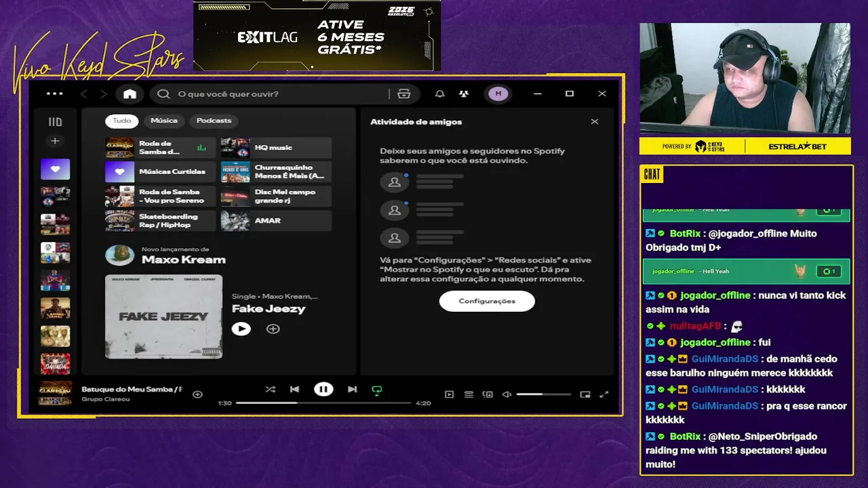Open Liked Songs heart tile in the sidebar
The image size is (868, 488).
(x=55, y=169)
